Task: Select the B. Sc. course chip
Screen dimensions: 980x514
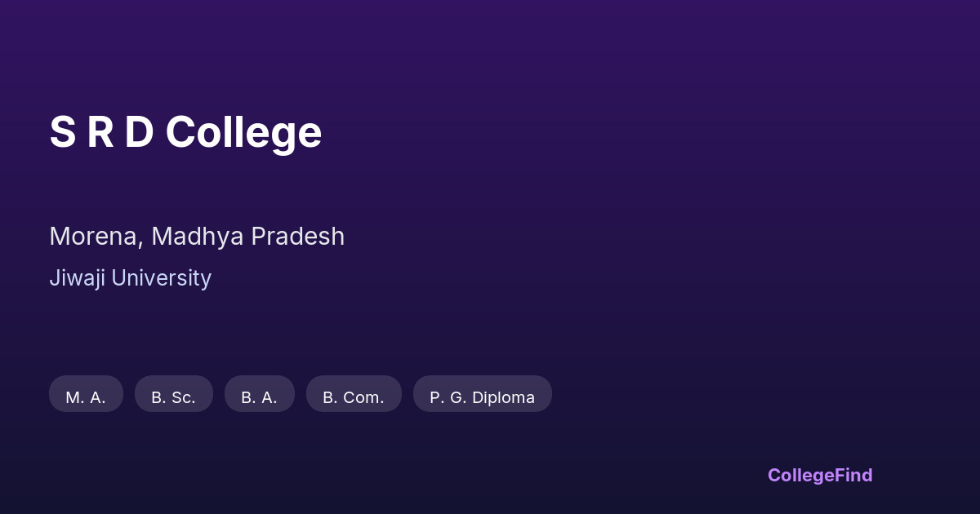Action: [x=173, y=397]
